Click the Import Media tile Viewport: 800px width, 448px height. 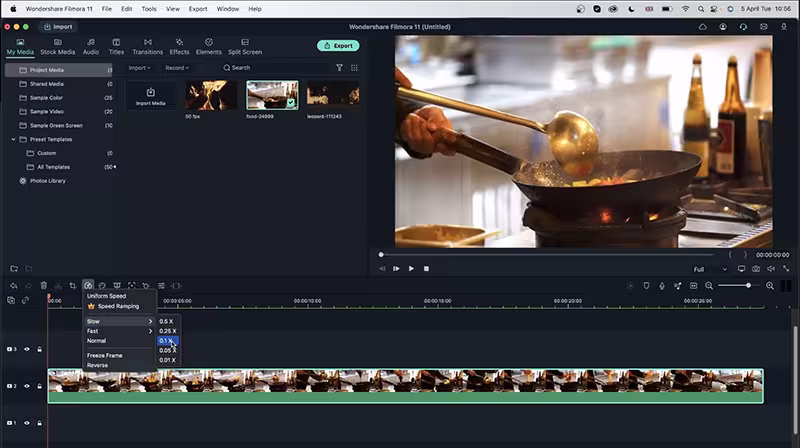coord(151,96)
